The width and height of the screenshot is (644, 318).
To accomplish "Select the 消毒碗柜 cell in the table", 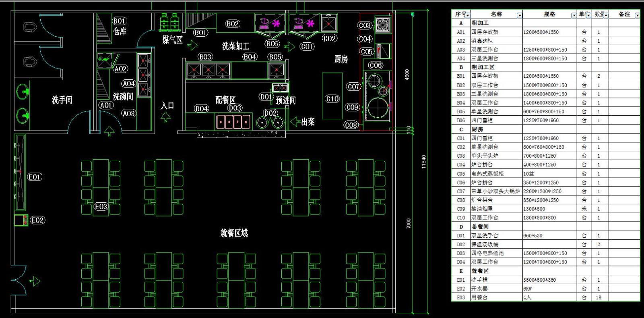I will pyautogui.click(x=497, y=41).
